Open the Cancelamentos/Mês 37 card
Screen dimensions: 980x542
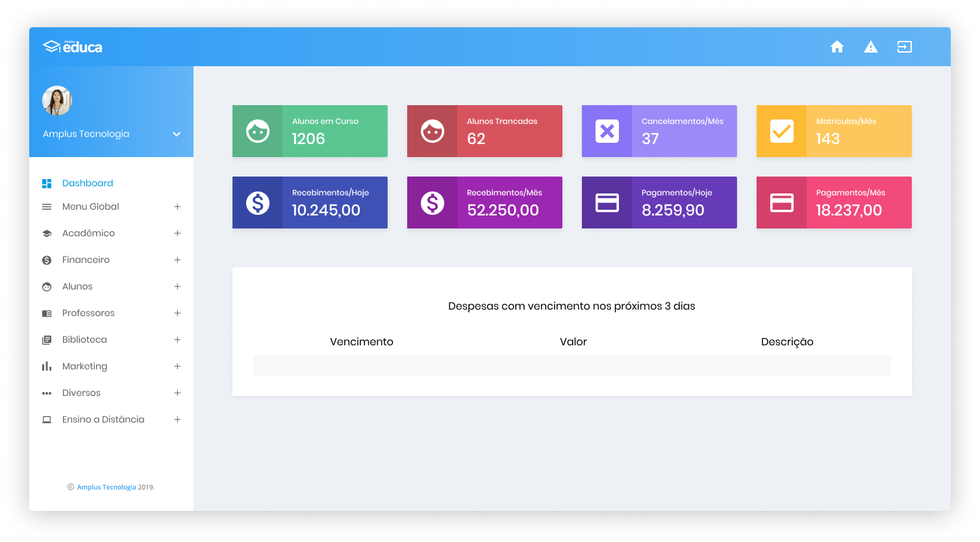click(659, 131)
